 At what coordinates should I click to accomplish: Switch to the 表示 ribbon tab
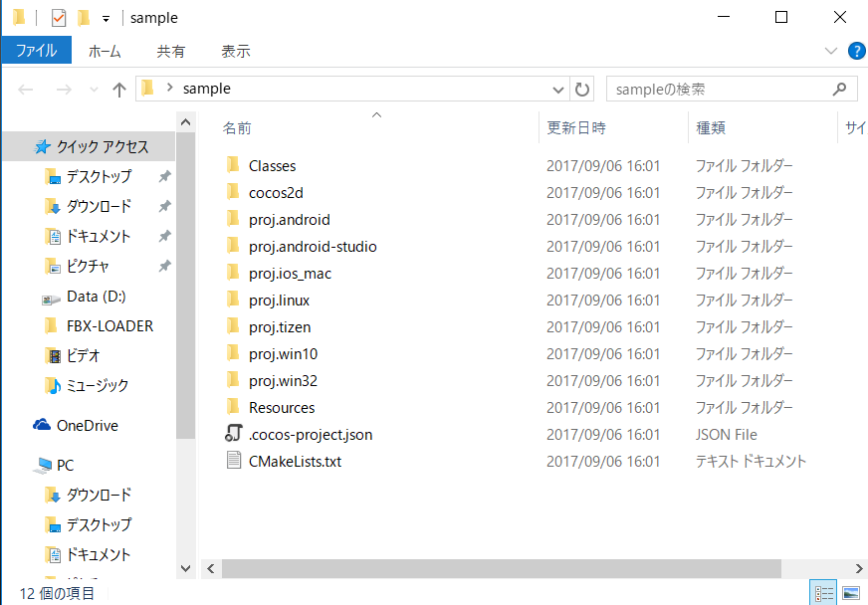236,51
